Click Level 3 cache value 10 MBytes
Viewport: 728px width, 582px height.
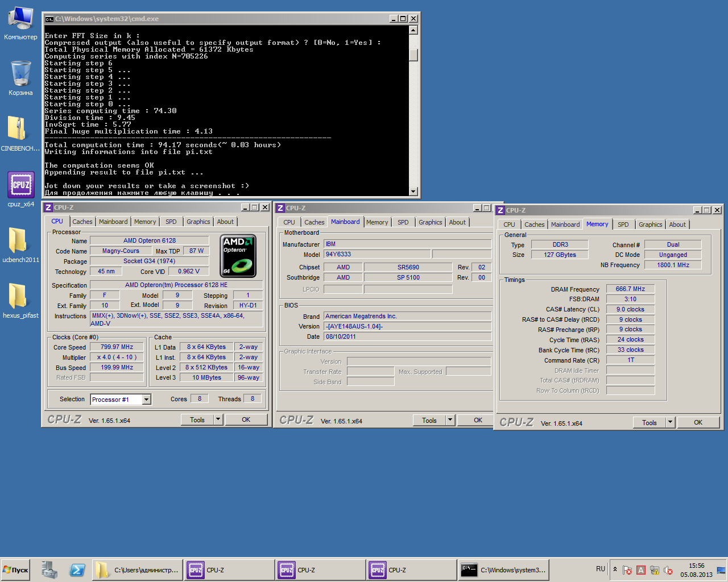coord(206,377)
